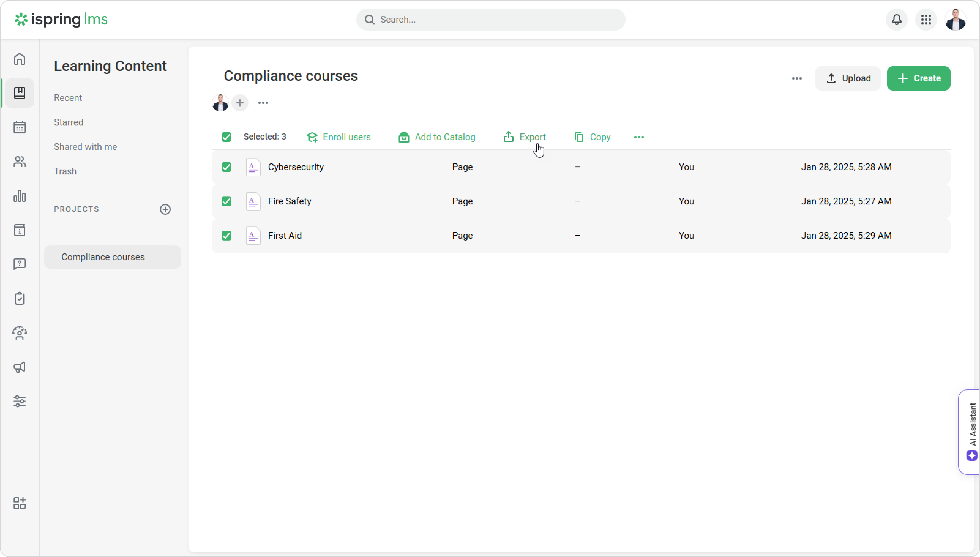This screenshot has width=980, height=557.
Task: Open project options menu near Upload
Action: (797, 78)
